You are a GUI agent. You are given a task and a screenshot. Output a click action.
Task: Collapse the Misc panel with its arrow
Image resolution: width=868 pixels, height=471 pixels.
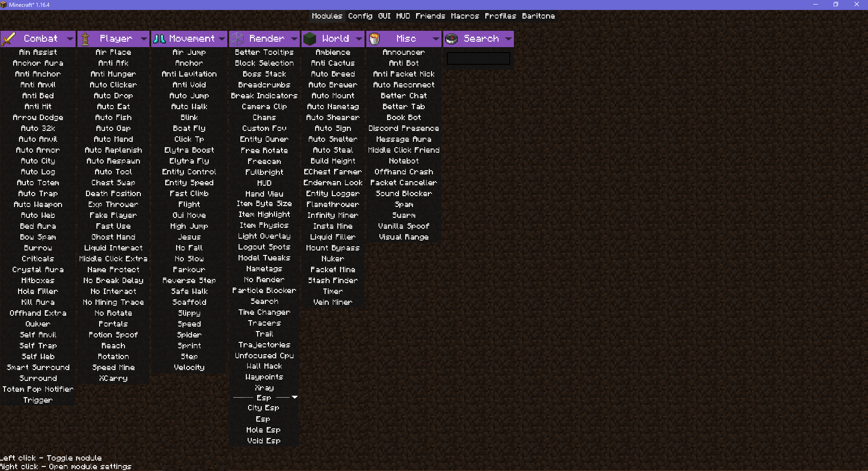tap(436, 39)
